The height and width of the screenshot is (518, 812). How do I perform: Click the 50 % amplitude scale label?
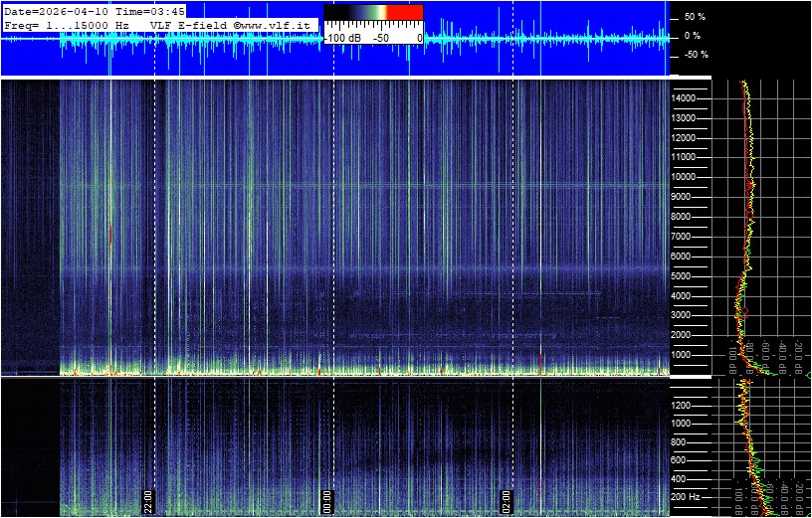point(694,18)
